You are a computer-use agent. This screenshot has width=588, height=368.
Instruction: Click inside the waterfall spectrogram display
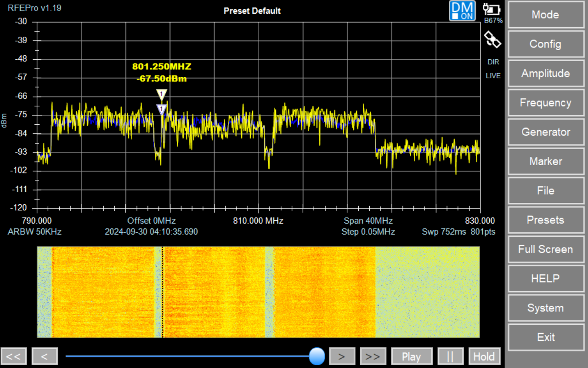(257, 292)
